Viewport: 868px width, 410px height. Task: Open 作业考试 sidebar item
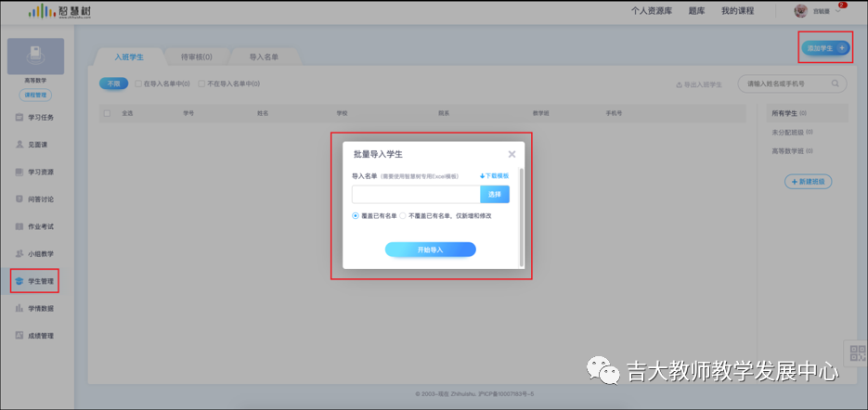pyautogui.click(x=35, y=226)
